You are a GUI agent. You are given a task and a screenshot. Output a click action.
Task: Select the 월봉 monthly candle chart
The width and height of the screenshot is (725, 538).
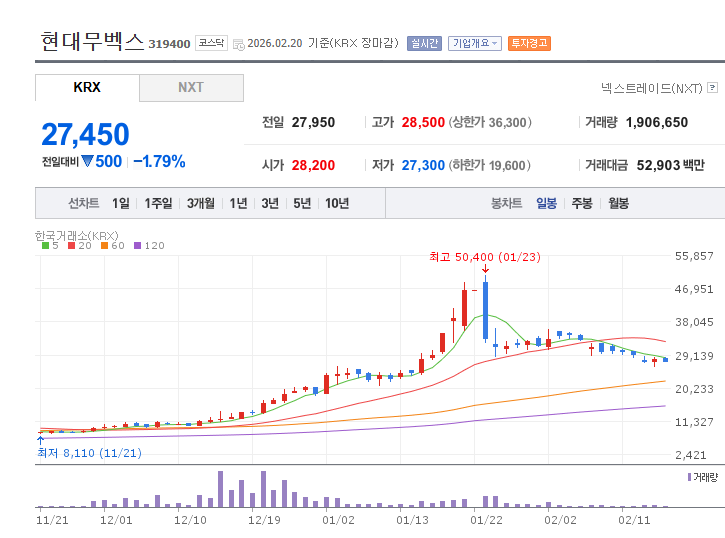pyautogui.click(x=618, y=203)
